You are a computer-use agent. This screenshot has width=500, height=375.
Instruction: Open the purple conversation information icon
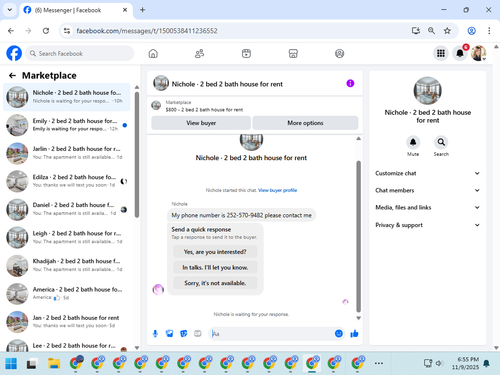[350, 83]
